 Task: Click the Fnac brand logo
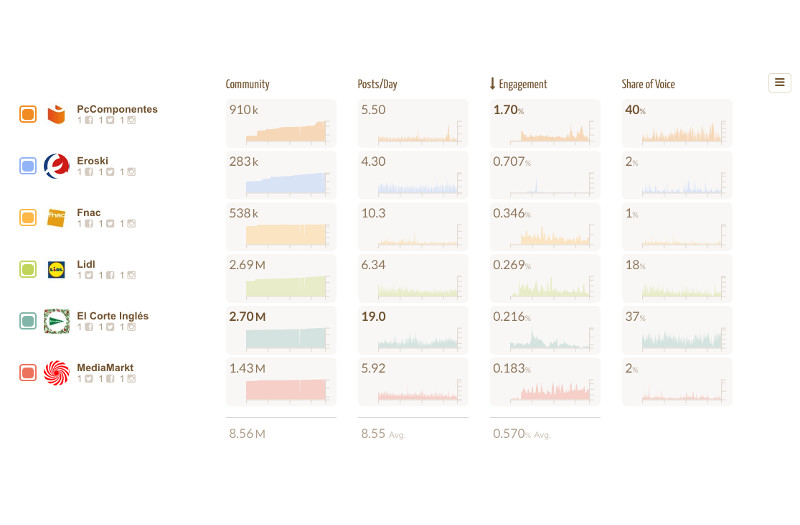click(57, 217)
